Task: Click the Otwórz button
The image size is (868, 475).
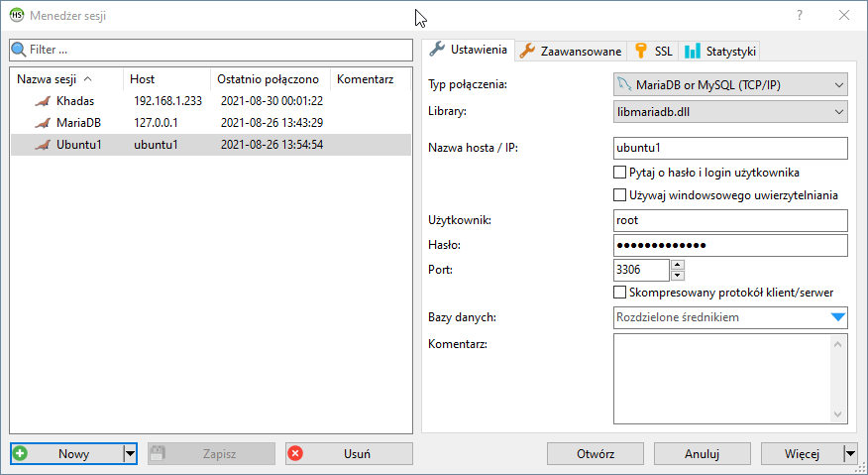Action: [x=596, y=453]
